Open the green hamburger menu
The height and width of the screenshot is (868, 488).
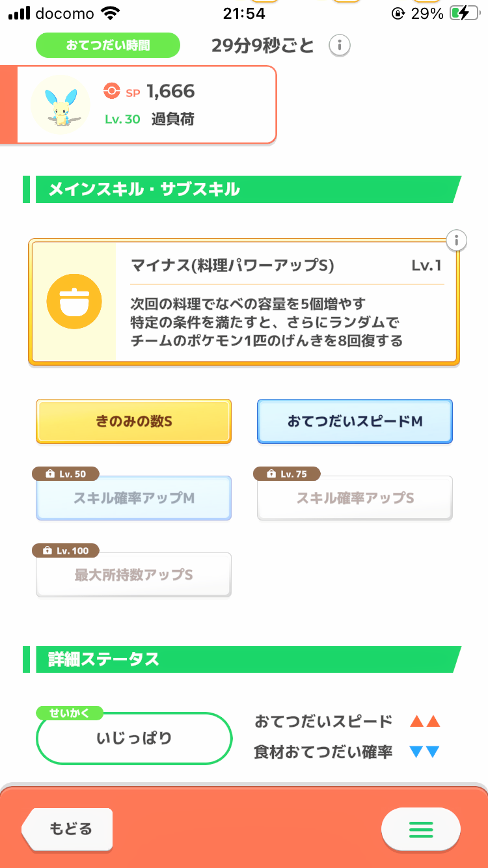point(420,830)
